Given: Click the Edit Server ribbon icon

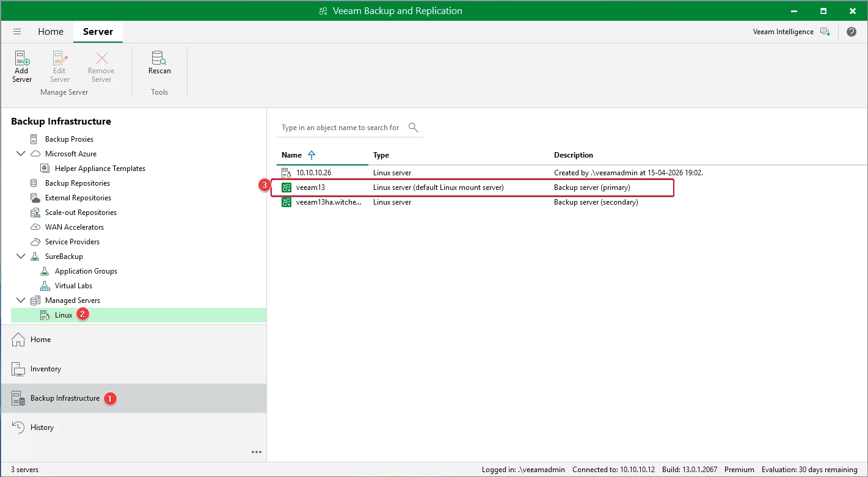Looking at the screenshot, I should tap(60, 59).
